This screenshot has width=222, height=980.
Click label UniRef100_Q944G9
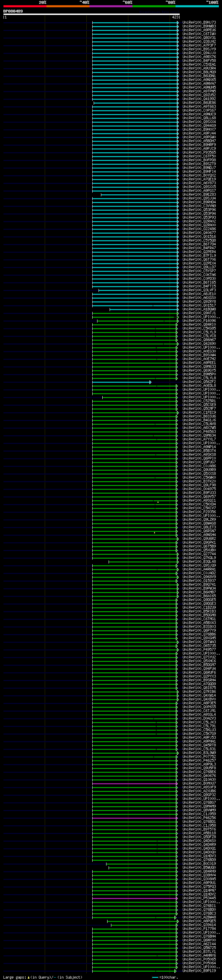coord(199,125)
